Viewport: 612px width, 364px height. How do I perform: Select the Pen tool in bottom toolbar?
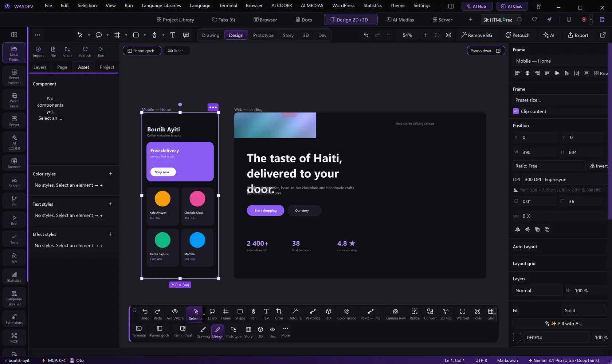click(254, 314)
